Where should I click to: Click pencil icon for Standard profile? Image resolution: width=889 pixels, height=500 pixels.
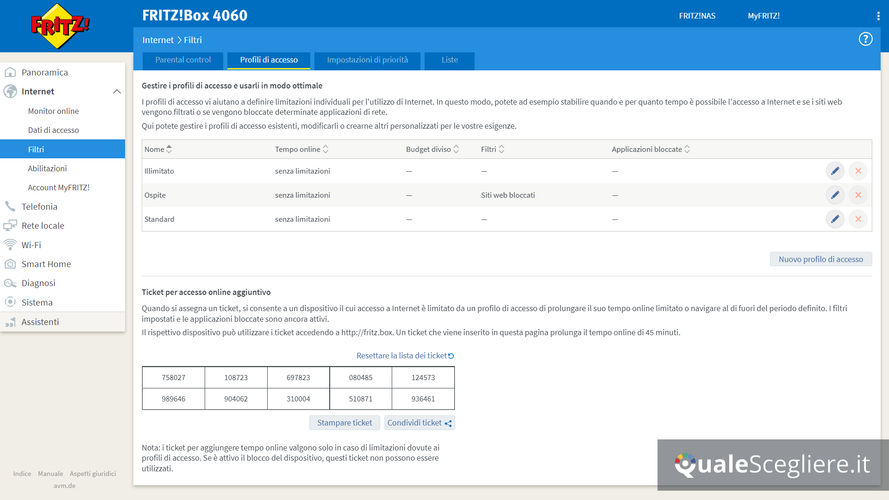pos(835,219)
